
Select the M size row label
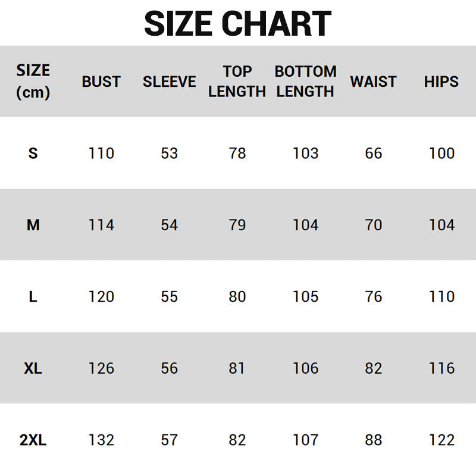[33, 225]
